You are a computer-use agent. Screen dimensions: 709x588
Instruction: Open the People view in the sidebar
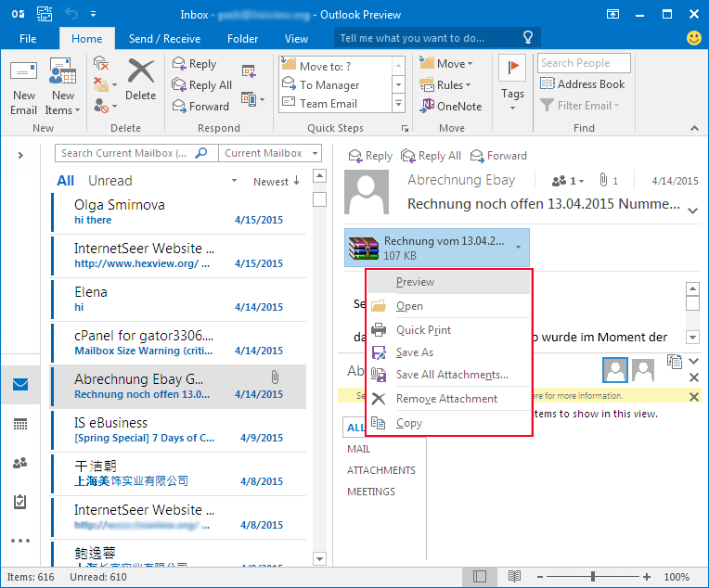20,463
